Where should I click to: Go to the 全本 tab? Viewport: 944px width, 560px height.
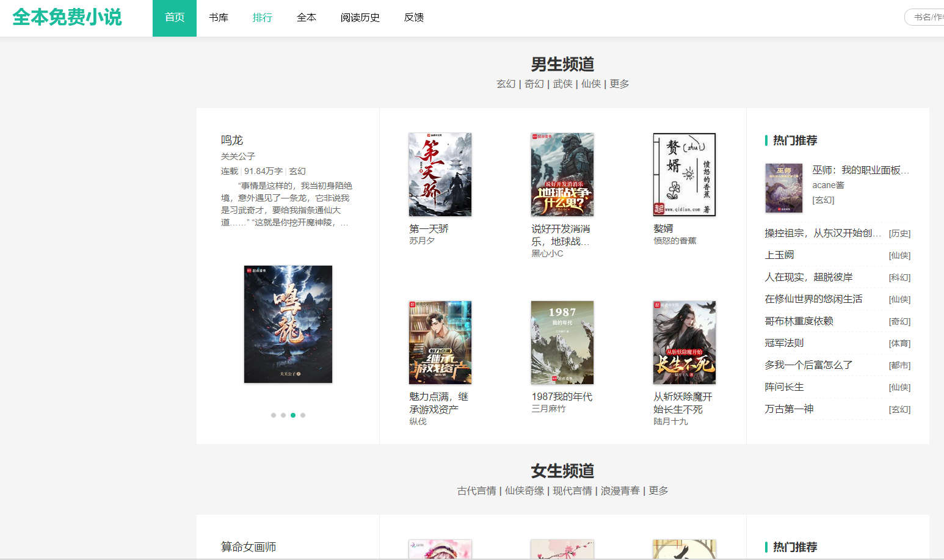(307, 18)
